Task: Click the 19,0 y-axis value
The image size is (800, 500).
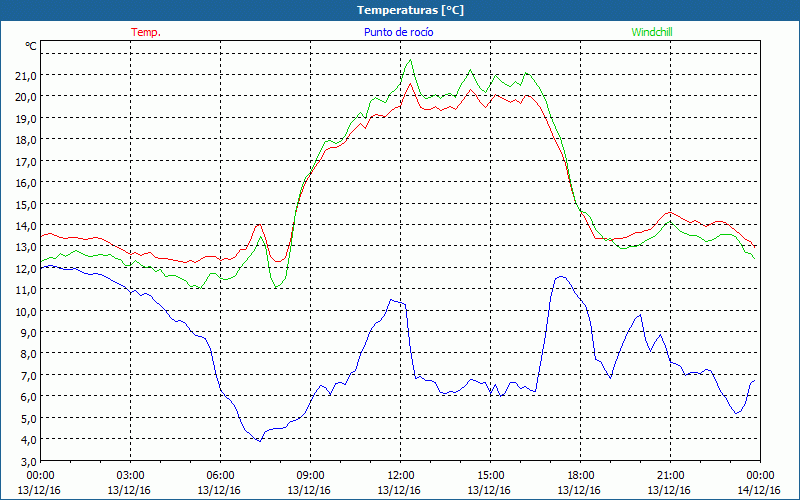Action: (26, 118)
